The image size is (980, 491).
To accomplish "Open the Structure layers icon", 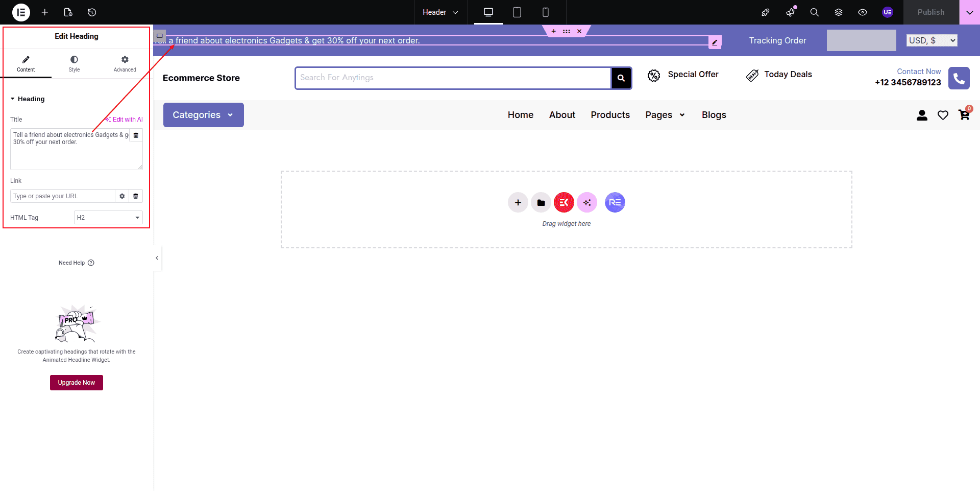I will [838, 12].
